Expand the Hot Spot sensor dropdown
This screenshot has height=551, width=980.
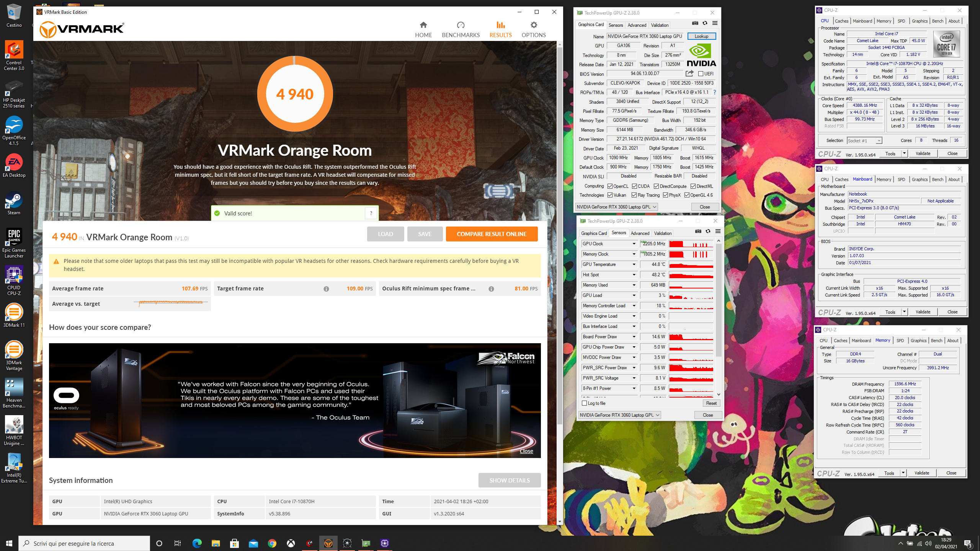tap(634, 275)
